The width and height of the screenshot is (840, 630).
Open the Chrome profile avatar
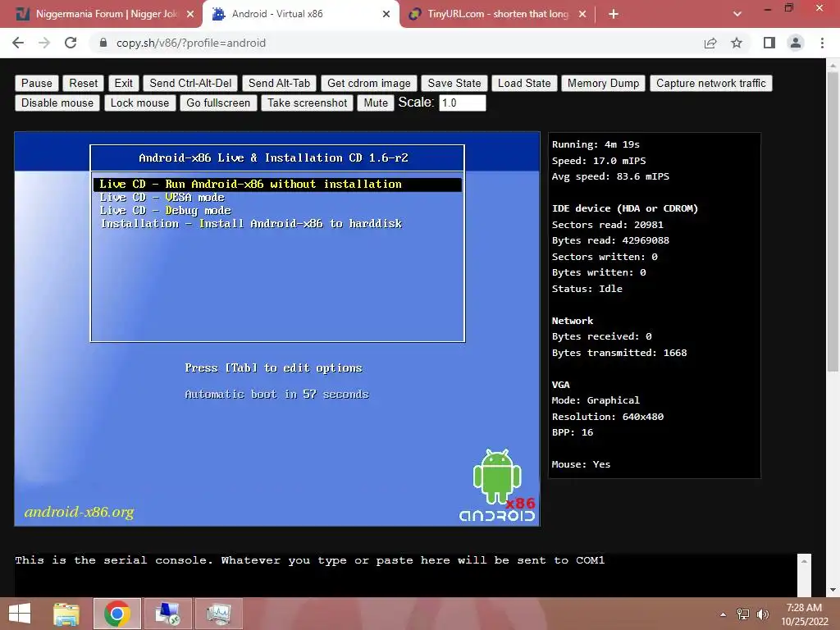pyautogui.click(x=796, y=43)
